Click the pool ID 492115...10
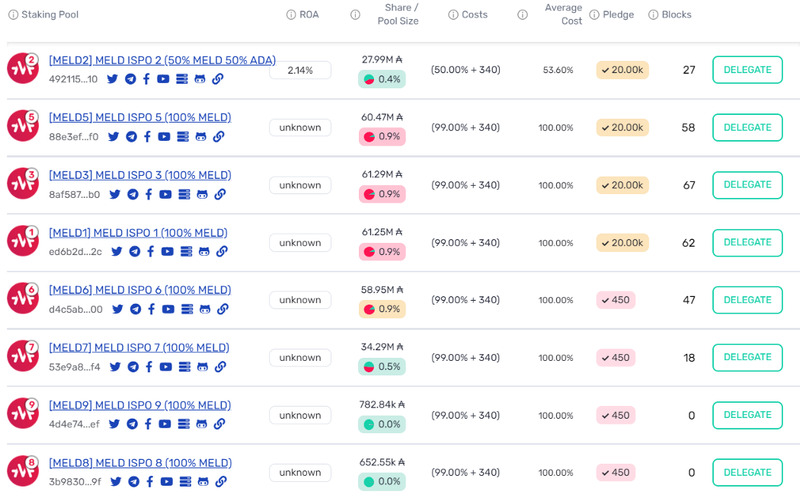Image resolution: width=800 pixels, height=501 pixels. tap(73, 79)
